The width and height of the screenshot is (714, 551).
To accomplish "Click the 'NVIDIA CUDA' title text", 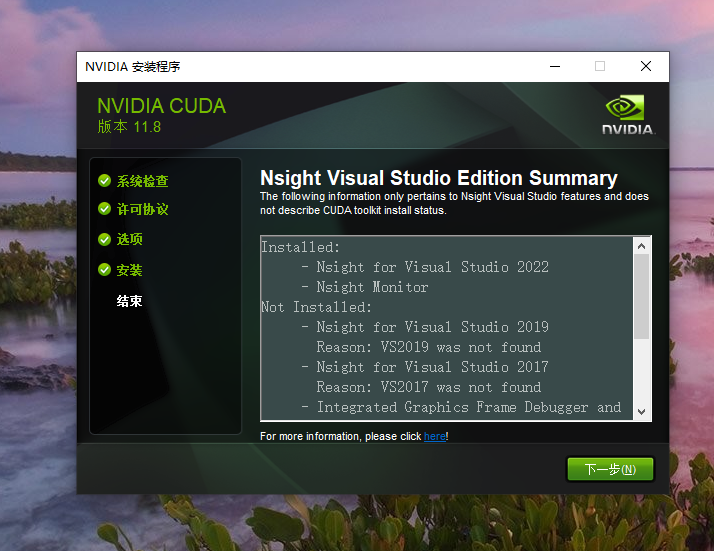I will pos(162,106).
